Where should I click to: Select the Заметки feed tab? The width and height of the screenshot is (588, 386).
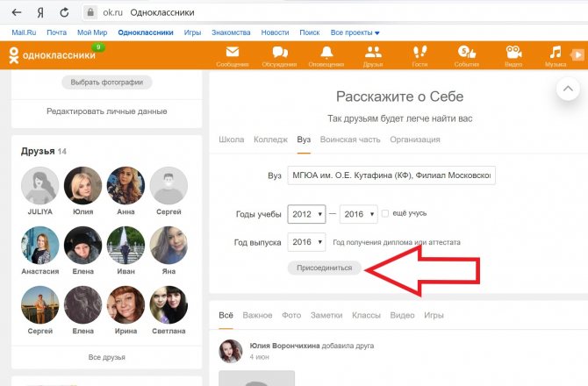point(326,315)
